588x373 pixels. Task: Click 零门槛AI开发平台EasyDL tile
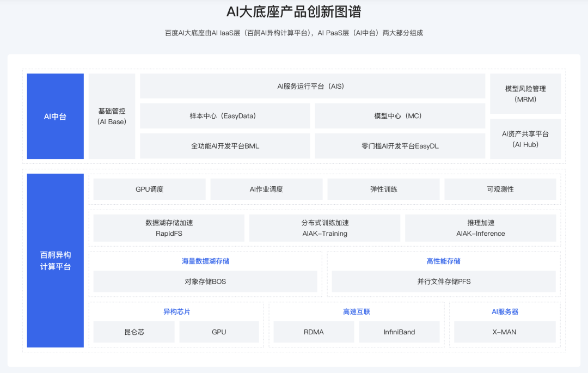(399, 146)
